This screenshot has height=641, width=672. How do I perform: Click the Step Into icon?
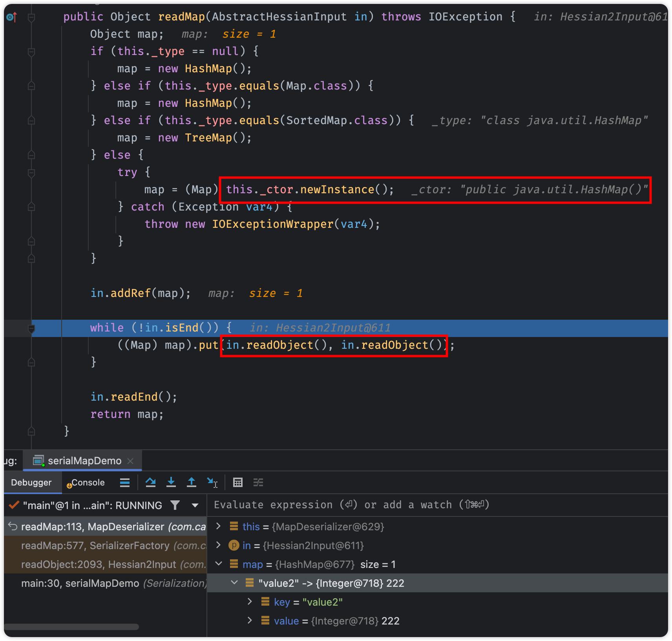coord(171,482)
